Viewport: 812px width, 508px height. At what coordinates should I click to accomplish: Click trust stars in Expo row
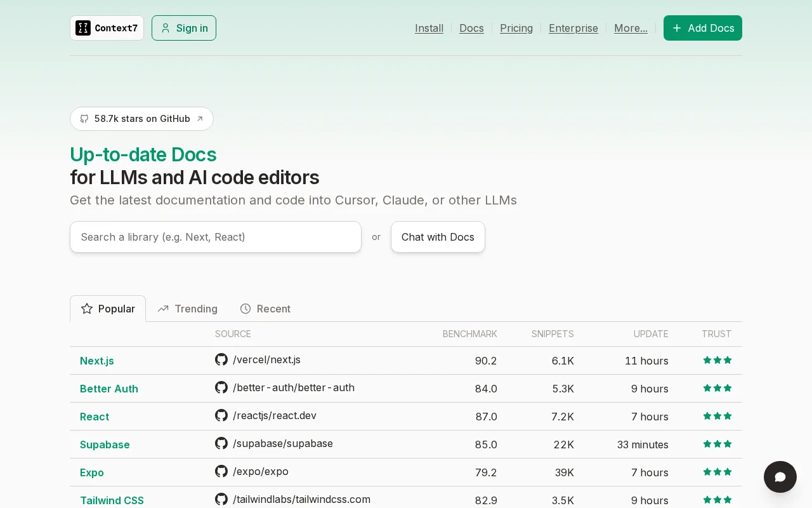[717, 472]
